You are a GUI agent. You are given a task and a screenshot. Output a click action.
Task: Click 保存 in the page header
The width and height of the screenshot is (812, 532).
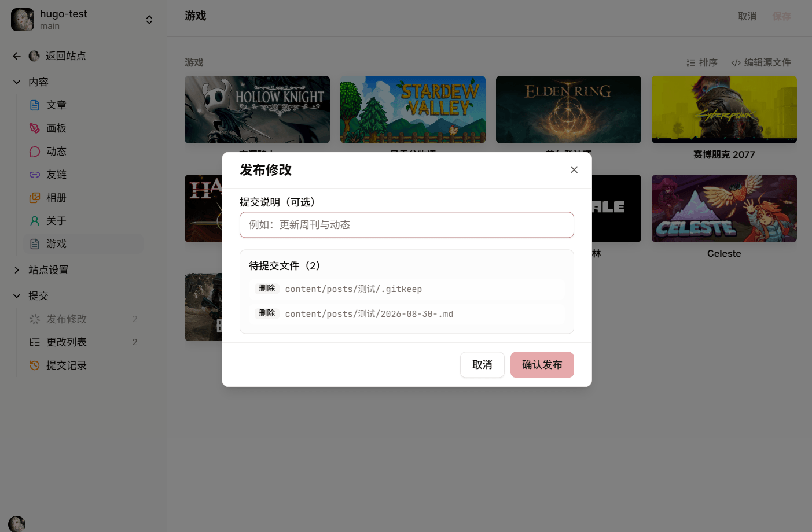click(781, 16)
